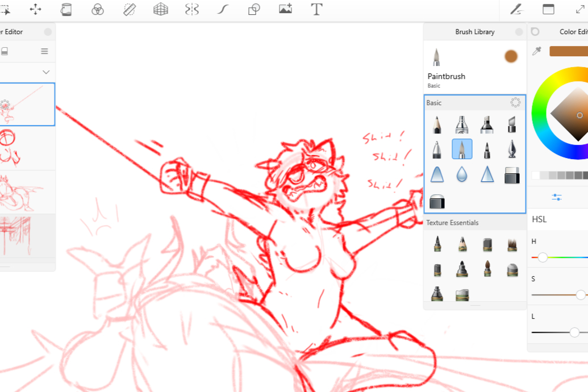This screenshot has height=392, width=588.
Task: Click the eyedropper color picker
Action: click(x=536, y=52)
